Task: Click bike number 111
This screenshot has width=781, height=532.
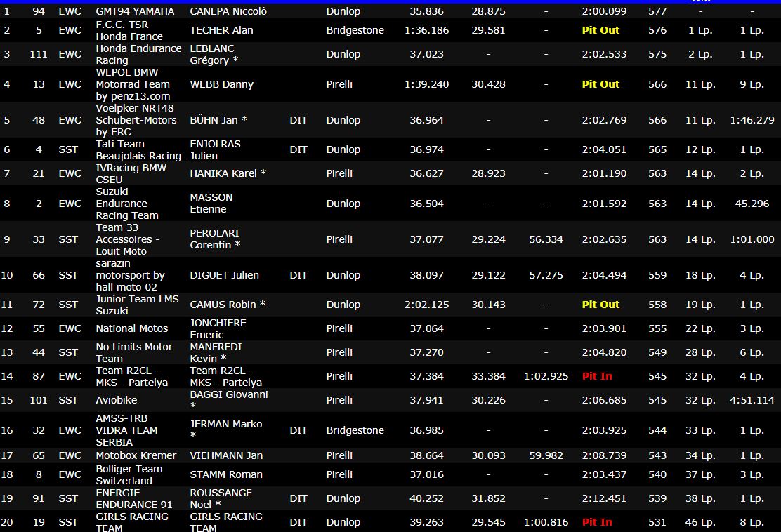Action: (39, 54)
